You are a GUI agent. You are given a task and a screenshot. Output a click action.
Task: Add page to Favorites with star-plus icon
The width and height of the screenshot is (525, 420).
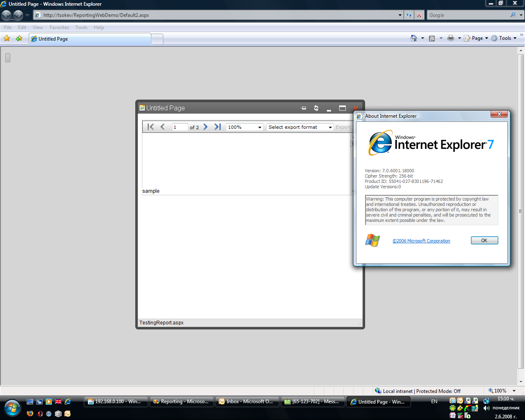point(19,39)
